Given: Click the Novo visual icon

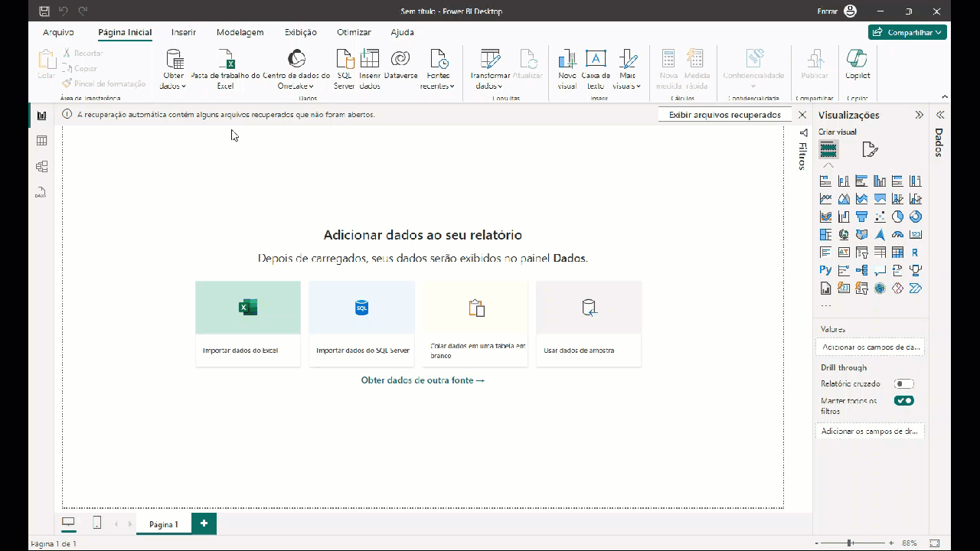Looking at the screenshot, I should (x=567, y=59).
